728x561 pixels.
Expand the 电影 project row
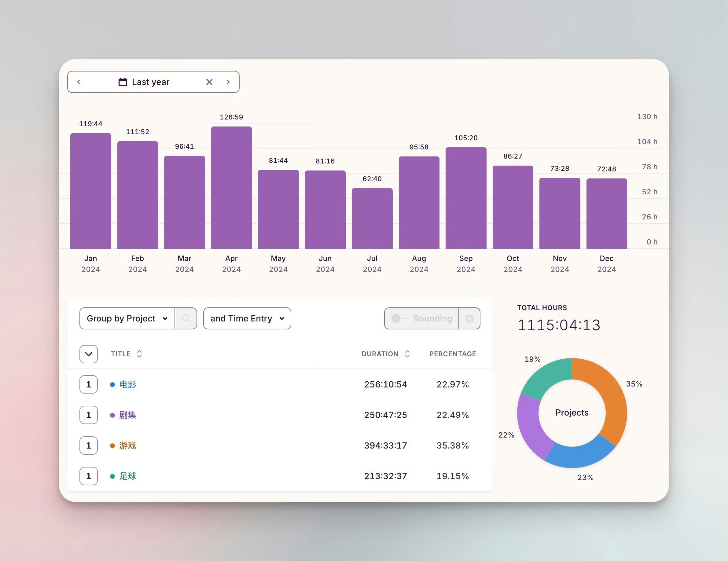[x=89, y=384]
